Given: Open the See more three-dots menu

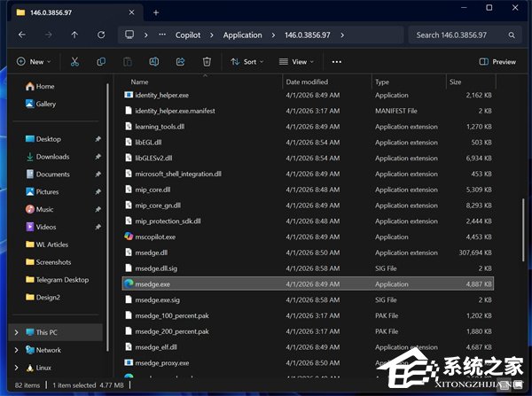Looking at the screenshot, I should click(337, 62).
